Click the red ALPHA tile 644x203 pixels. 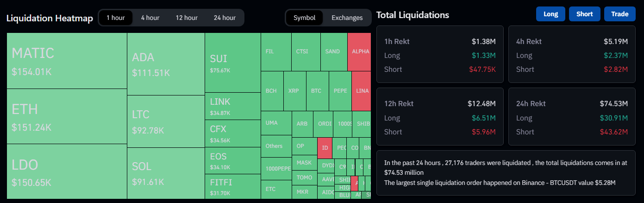[360, 51]
